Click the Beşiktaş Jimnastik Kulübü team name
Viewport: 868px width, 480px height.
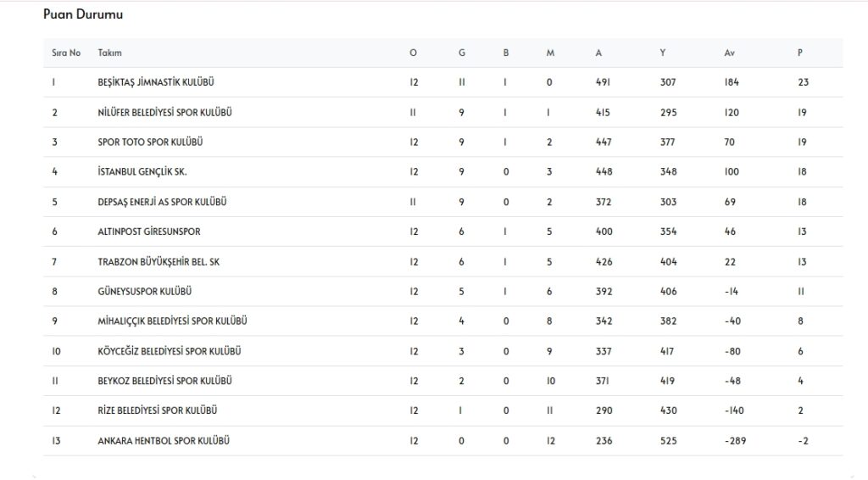pyautogui.click(x=156, y=82)
